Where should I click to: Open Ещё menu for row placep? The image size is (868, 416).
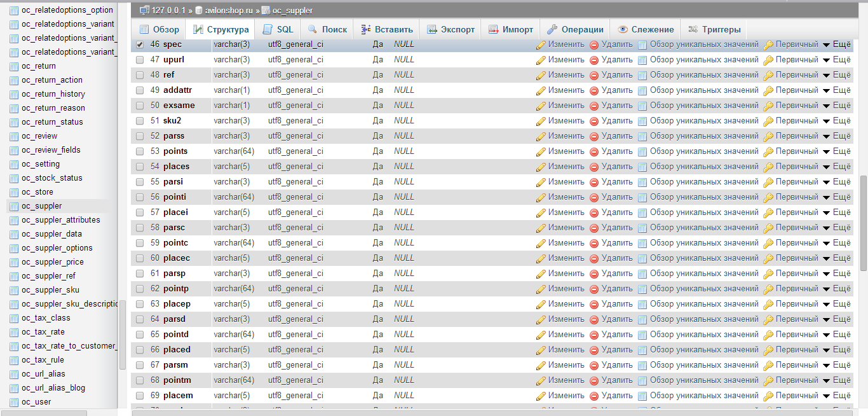[x=836, y=304]
